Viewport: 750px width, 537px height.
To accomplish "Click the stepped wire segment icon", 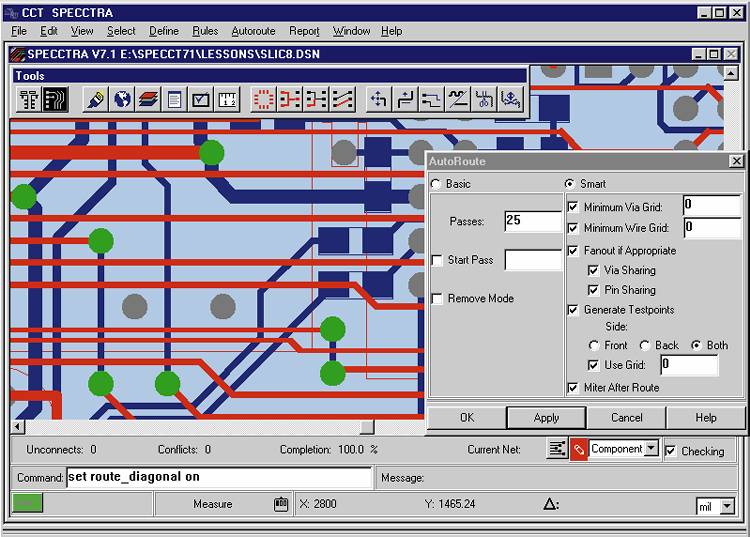I will [431, 99].
